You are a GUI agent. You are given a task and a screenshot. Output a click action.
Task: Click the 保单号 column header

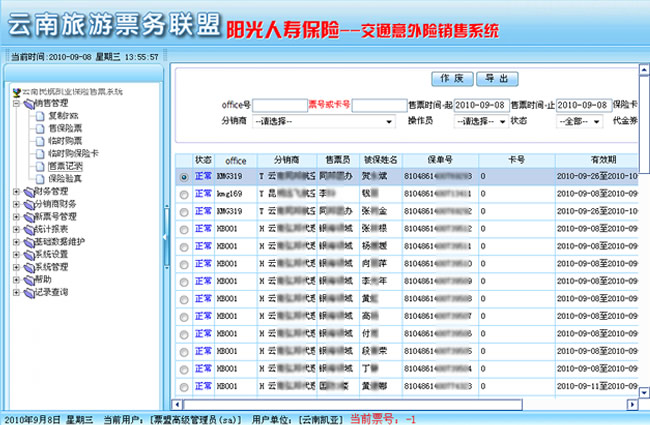click(x=440, y=160)
